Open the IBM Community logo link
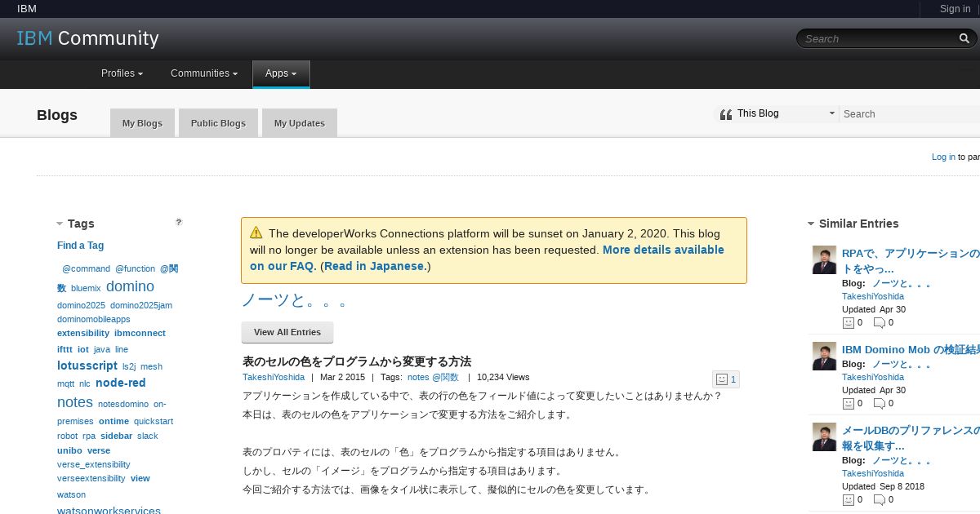Image resolution: width=980 pixels, height=514 pixels. [87, 38]
